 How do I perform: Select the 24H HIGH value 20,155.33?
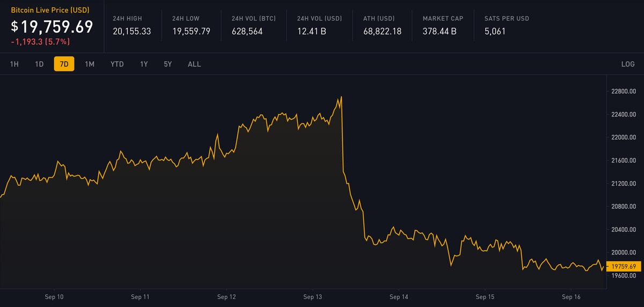coord(131,31)
